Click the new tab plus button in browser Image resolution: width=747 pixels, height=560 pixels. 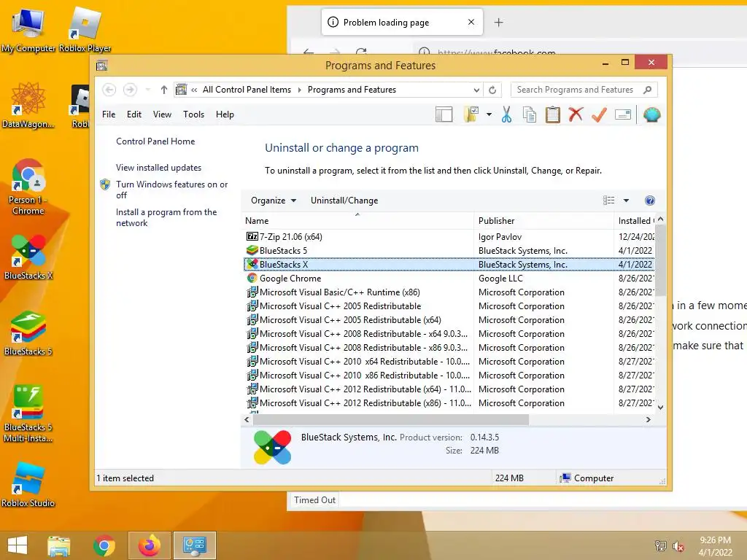tap(498, 23)
